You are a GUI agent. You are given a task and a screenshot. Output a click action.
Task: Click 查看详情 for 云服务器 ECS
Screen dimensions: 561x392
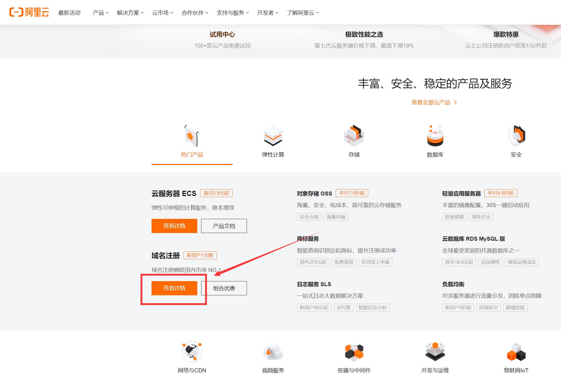click(174, 226)
